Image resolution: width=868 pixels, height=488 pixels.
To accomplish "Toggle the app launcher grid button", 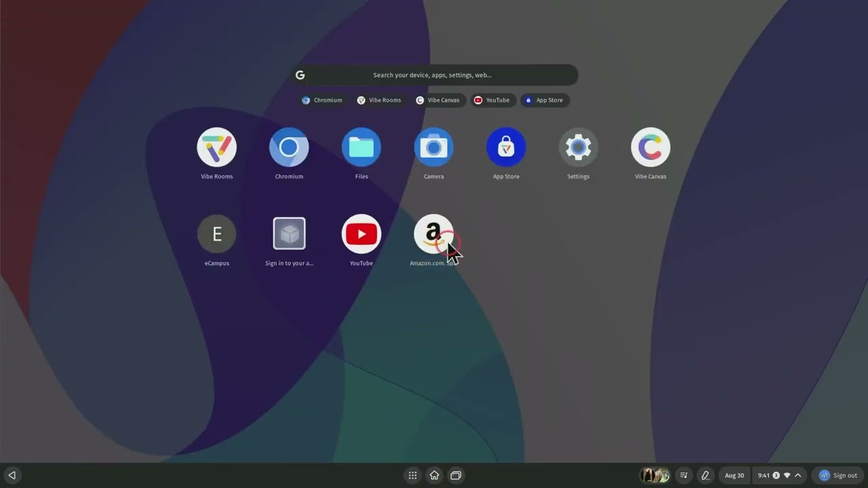I will [x=412, y=475].
